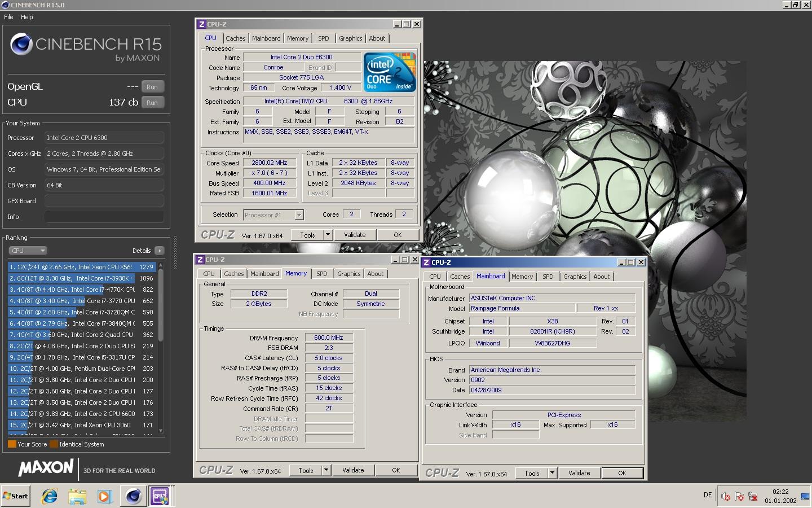This screenshot has width=812, height=508.
Task: Click the DE language indicator
Action: 708,495
